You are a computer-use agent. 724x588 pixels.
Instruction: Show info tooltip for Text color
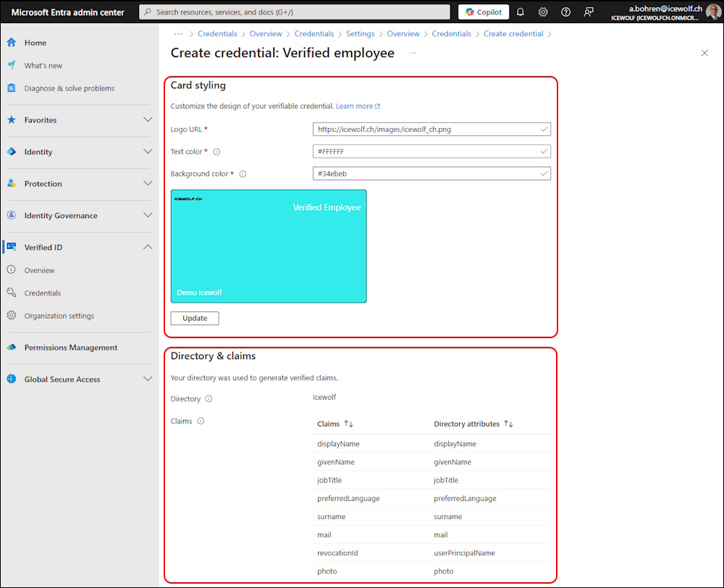pyautogui.click(x=216, y=151)
